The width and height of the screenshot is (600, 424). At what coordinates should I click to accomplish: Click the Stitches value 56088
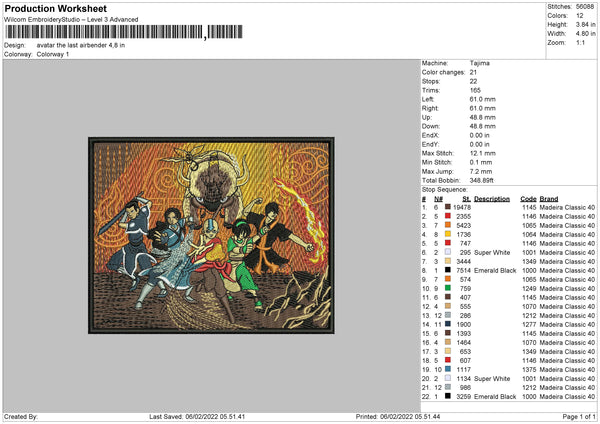(x=585, y=7)
